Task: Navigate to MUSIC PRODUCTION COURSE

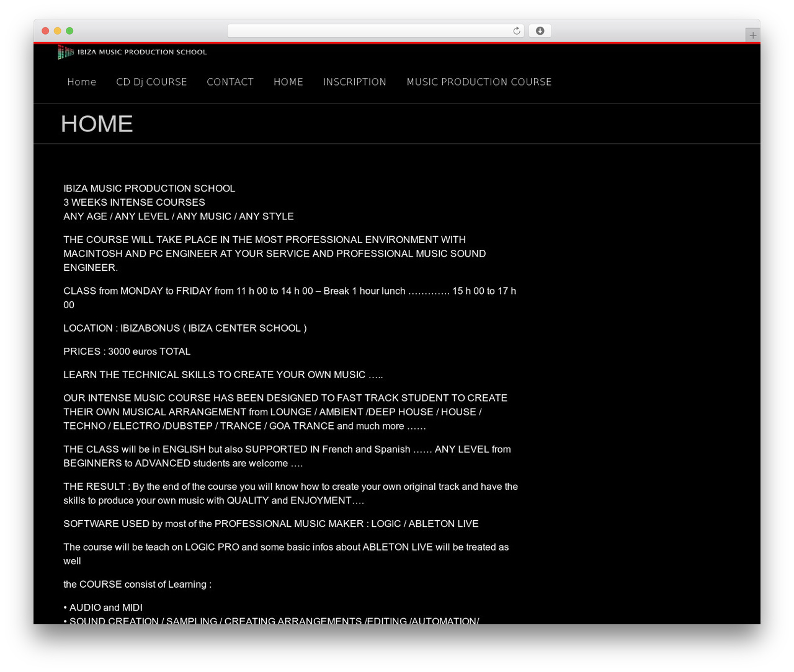Action: click(479, 82)
